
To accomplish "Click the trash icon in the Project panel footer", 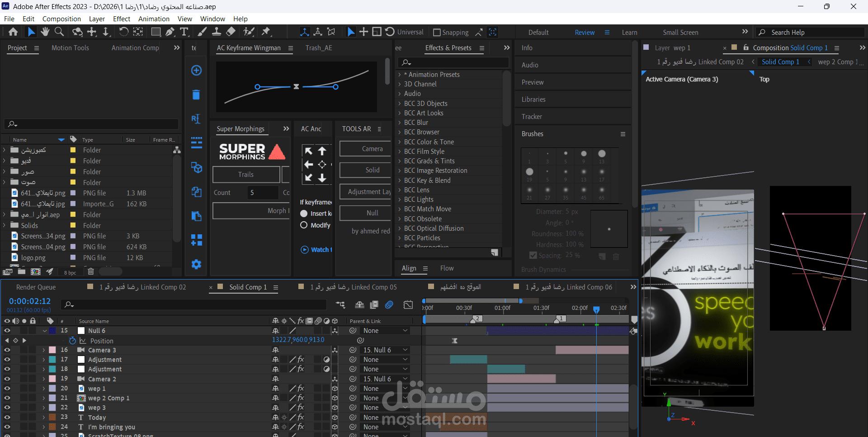I will (x=90, y=271).
